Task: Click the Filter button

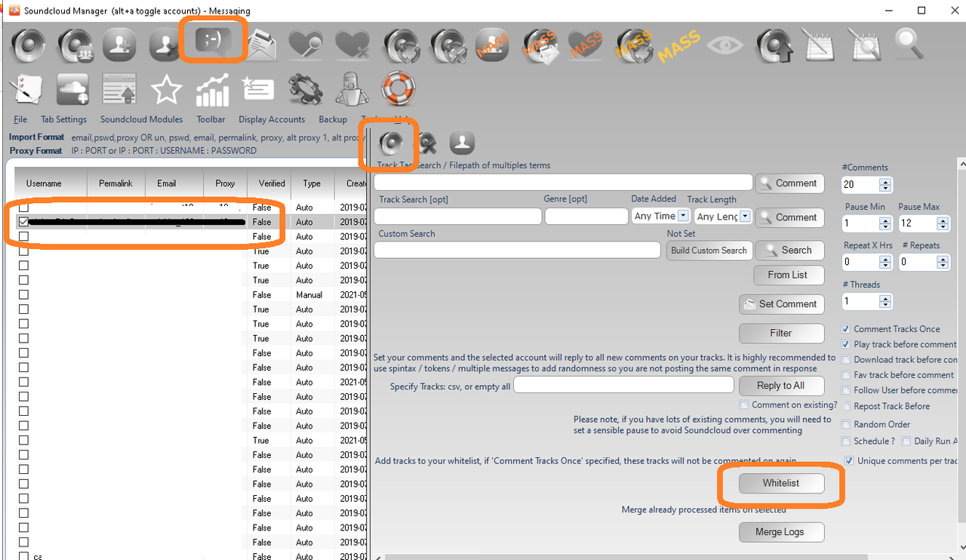Action: point(781,333)
